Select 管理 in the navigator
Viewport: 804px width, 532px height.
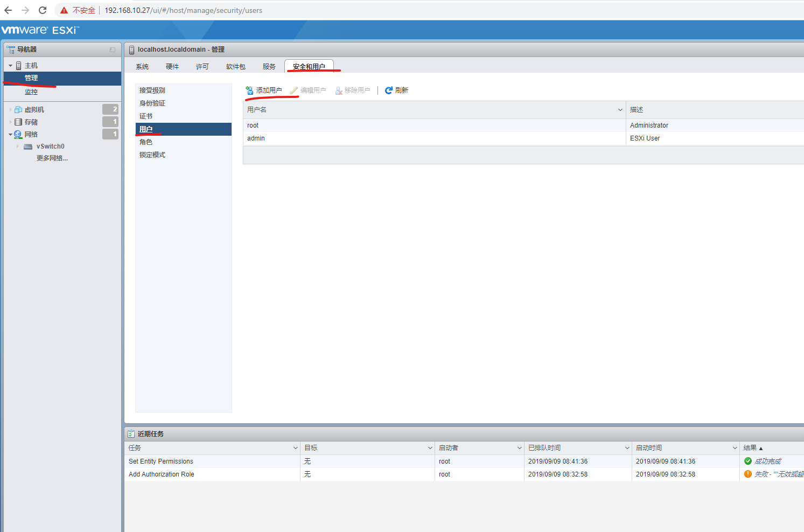(x=62, y=78)
